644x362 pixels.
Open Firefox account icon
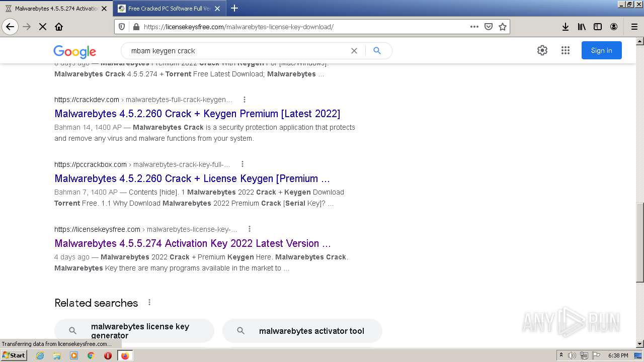[614, 27]
